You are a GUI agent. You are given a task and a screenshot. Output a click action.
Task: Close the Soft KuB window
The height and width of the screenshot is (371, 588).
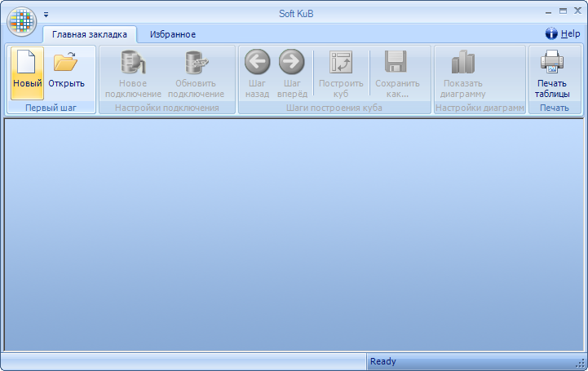point(577,11)
